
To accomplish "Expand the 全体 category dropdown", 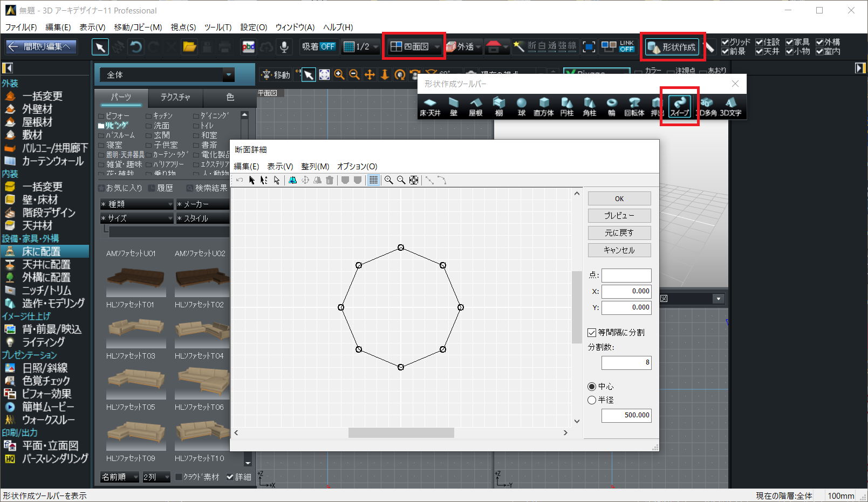I will [x=229, y=75].
